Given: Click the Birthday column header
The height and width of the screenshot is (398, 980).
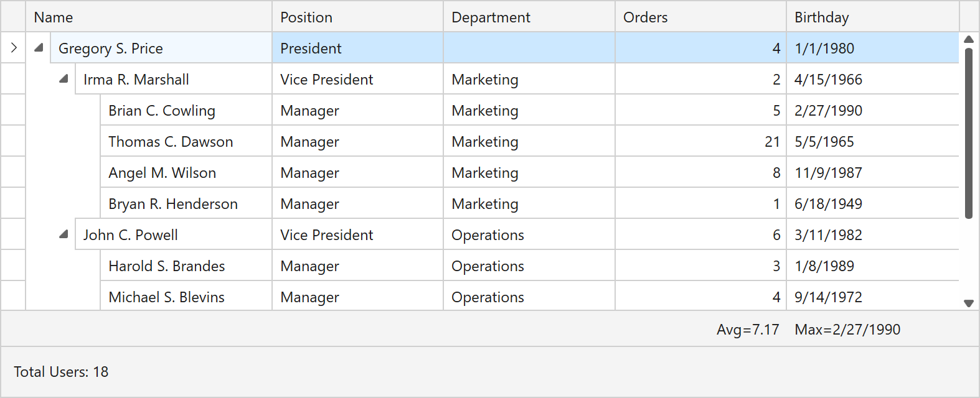Looking at the screenshot, I should 872,17.
